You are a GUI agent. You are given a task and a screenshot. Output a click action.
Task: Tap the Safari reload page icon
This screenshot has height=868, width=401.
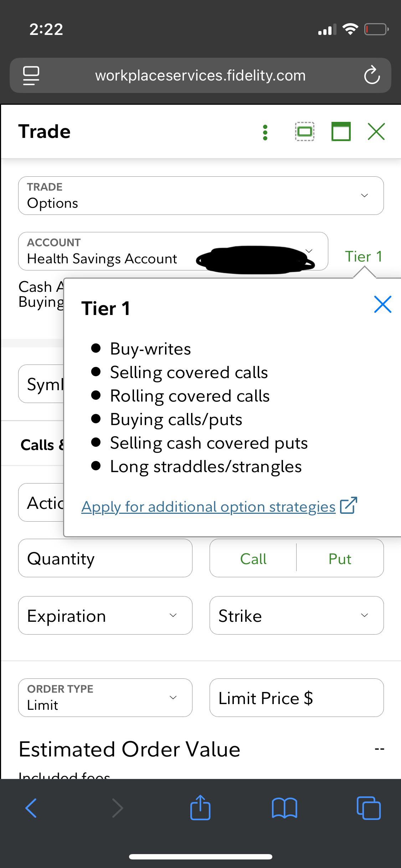[372, 75]
